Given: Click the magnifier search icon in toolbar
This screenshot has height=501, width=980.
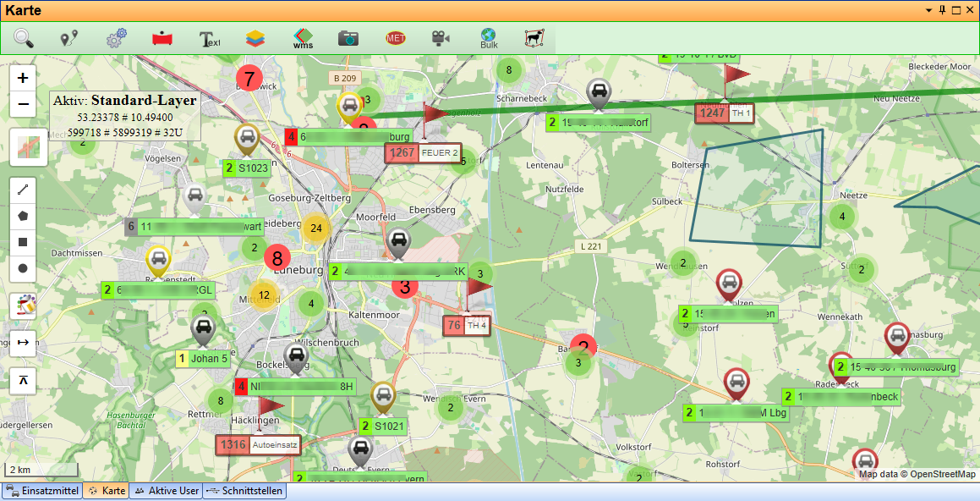Looking at the screenshot, I should pos(24,38).
